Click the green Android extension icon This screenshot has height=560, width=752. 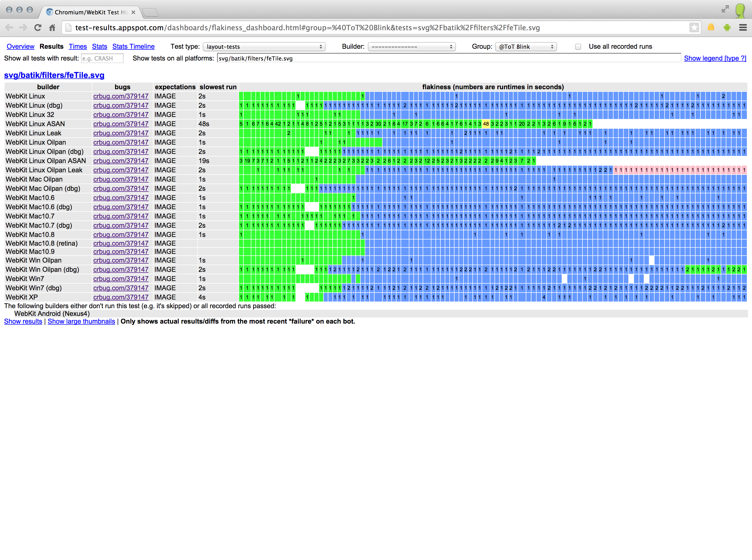(x=727, y=28)
